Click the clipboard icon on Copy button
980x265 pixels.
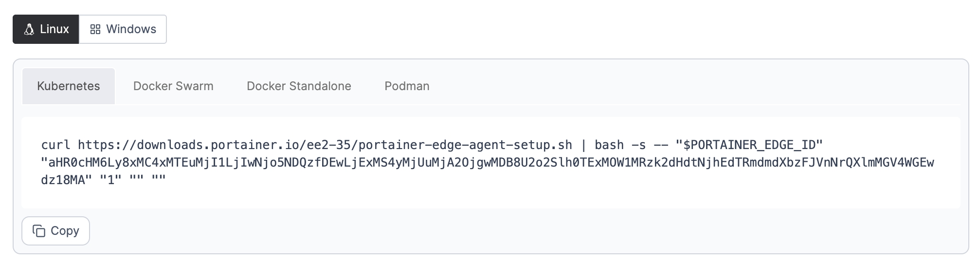pos(39,231)
